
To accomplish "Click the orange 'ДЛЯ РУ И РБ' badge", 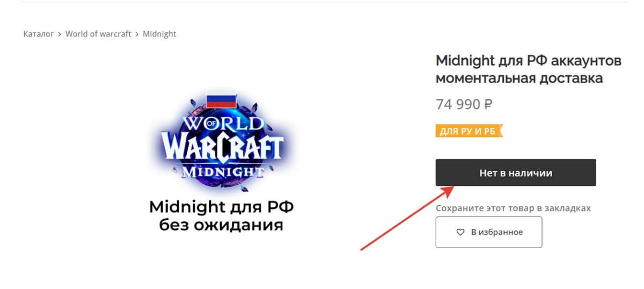I will [469, 131].
